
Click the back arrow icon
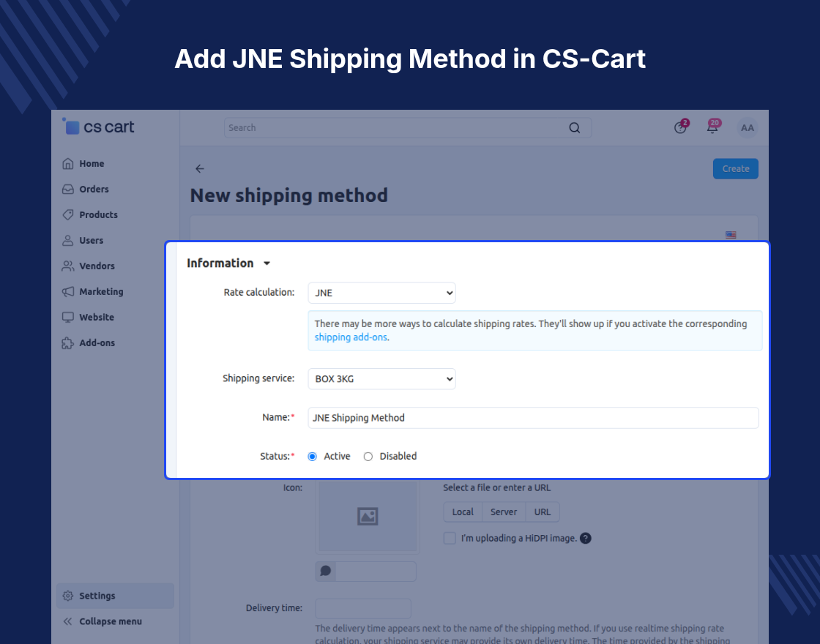[200, 168]
